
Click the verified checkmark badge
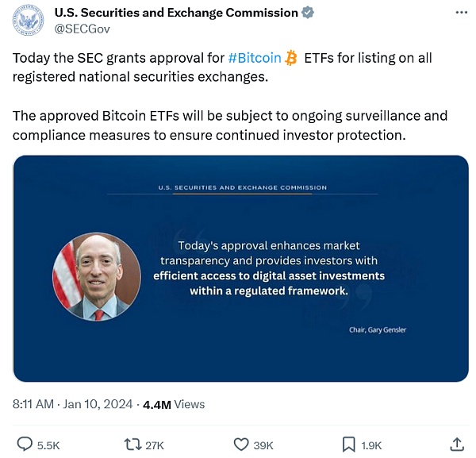point(307,13)
